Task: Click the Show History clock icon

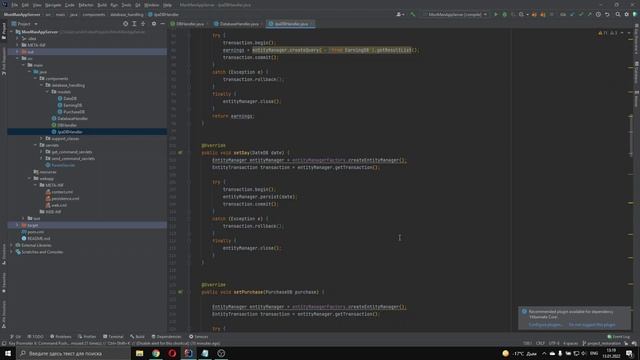Action: 598,14
